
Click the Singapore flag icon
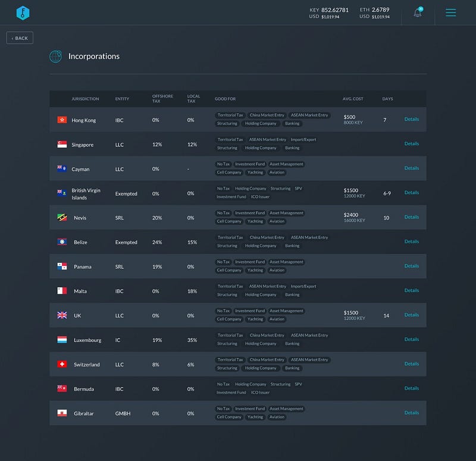point(62,144)
